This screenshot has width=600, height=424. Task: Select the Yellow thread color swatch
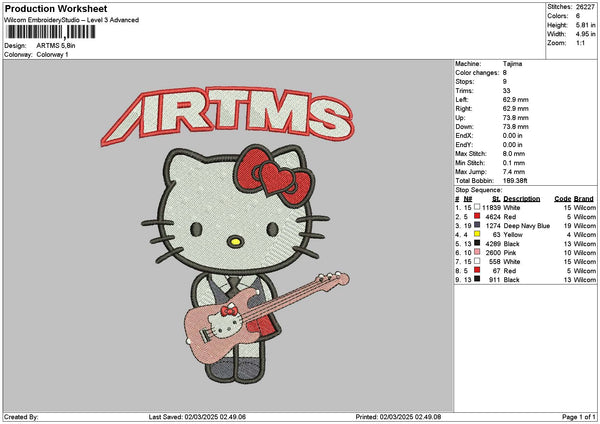click(x=477, y=234)
